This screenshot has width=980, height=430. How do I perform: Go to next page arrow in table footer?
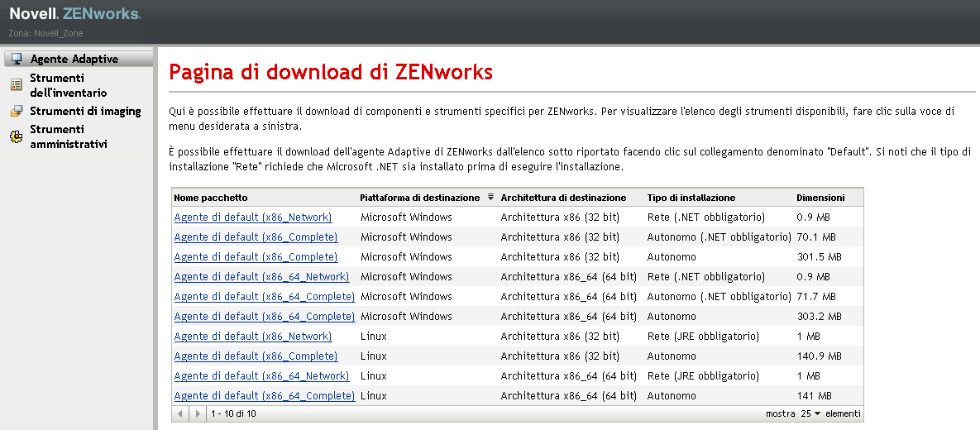tap(198, 413)
